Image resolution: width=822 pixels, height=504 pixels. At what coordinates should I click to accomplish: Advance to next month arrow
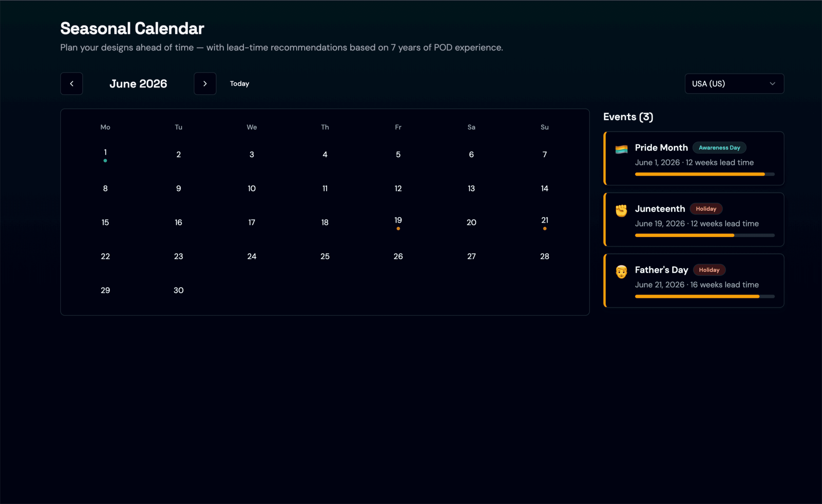[205, 84]
